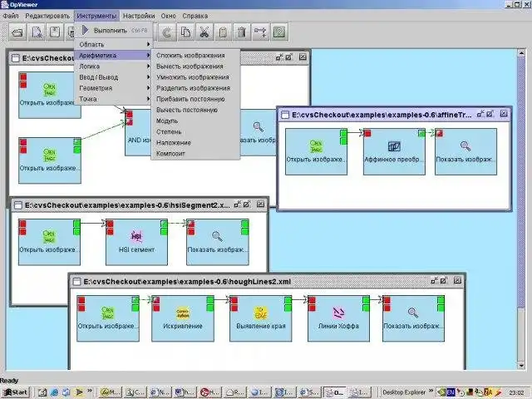Expand the Геометрия submenu
Screen dimensions: 532x399
[115, 88]
